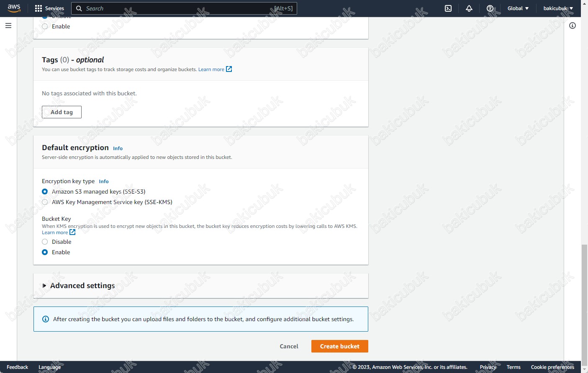Image resolution: width=588 pixels, height=373 pixels.
Task: Open Info link next to Encryption key type
Action: (x=104, y=181)
